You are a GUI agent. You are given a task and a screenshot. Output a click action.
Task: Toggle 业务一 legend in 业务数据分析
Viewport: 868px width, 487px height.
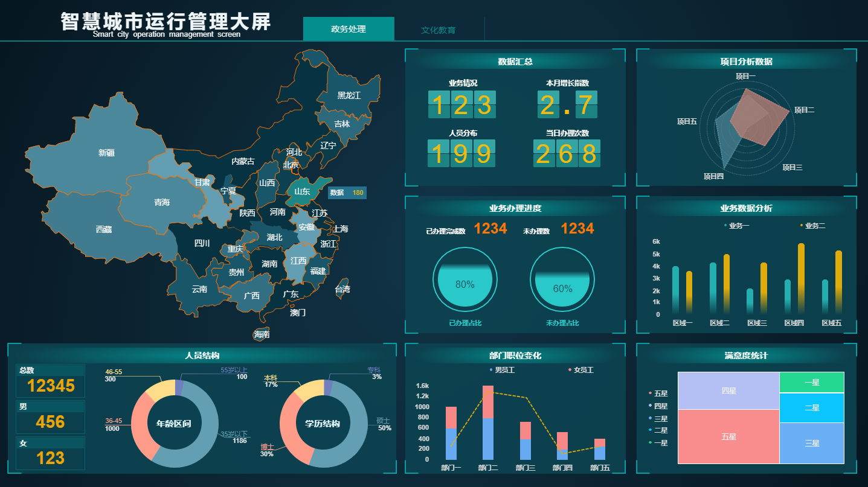736,226
